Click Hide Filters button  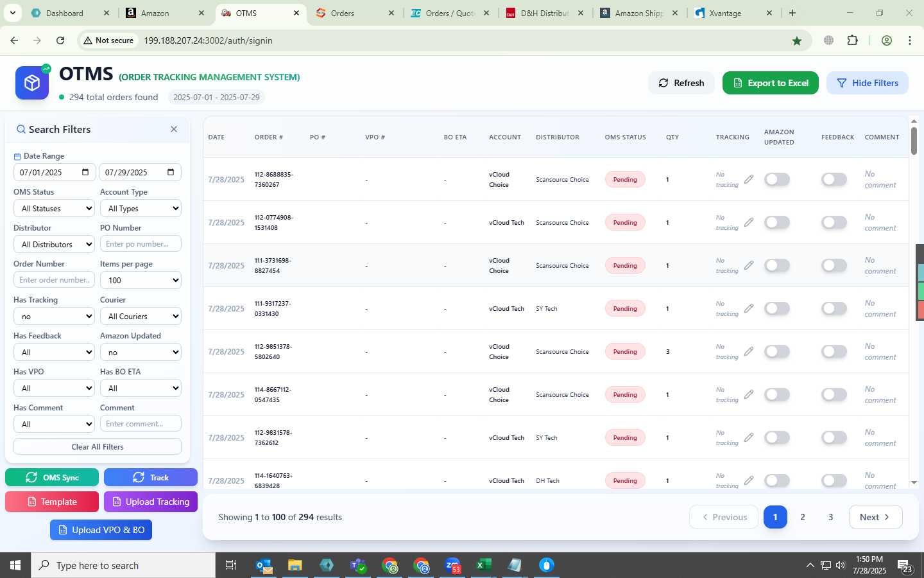(x=868, y=83)
